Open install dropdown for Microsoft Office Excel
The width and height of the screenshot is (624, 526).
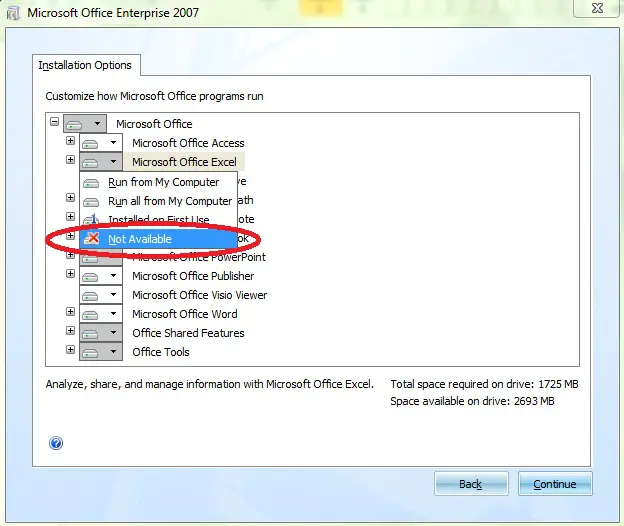coord(101,162)
